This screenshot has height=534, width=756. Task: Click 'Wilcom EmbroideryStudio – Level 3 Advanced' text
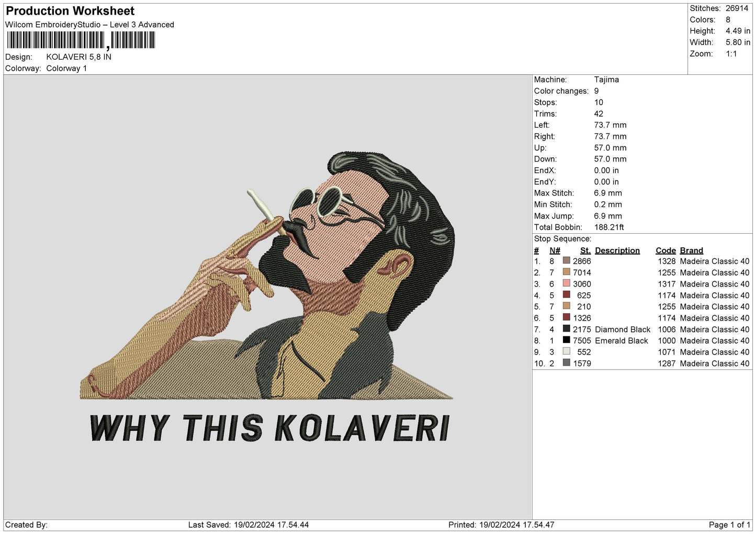click(x=89, y=25)
